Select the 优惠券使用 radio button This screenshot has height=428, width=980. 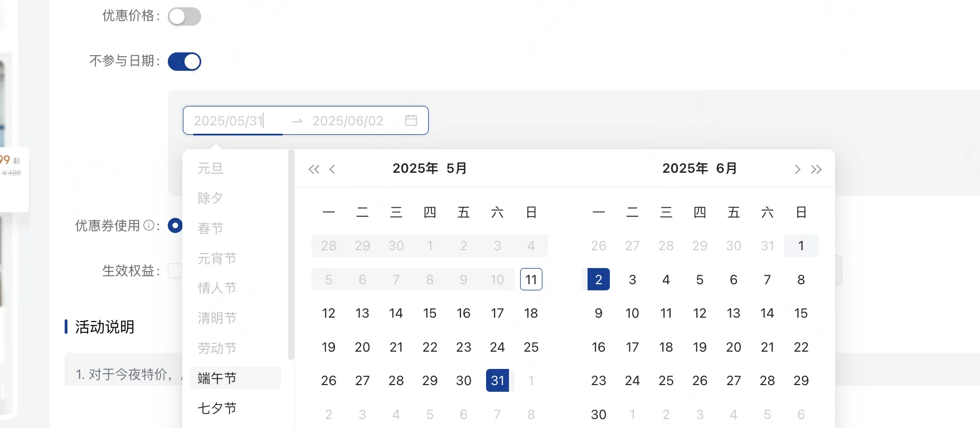click(x=175, y=226)
